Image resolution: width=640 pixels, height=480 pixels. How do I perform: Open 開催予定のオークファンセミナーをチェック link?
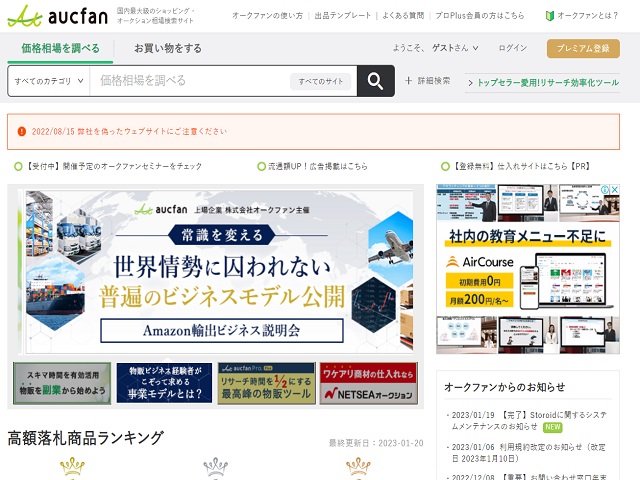point(114,167)
